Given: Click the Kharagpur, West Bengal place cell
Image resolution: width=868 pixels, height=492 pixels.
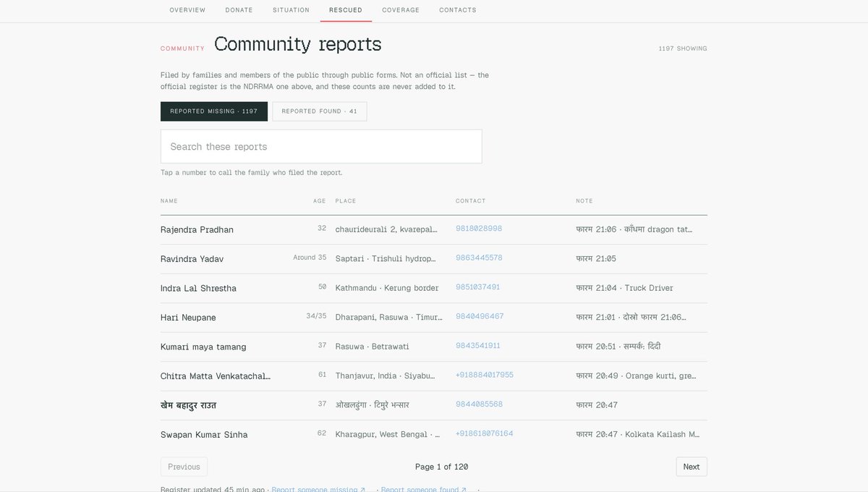Looking at the screenshot, I should coord(388,434).
